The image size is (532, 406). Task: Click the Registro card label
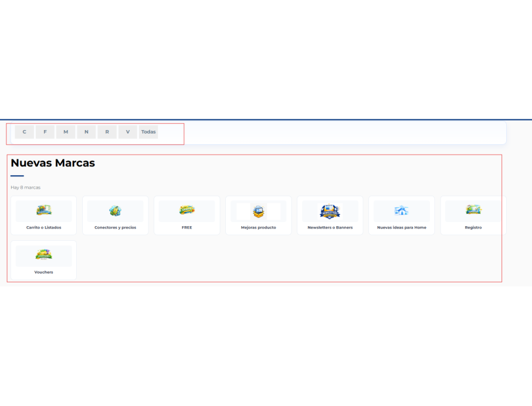coord(473,227)
